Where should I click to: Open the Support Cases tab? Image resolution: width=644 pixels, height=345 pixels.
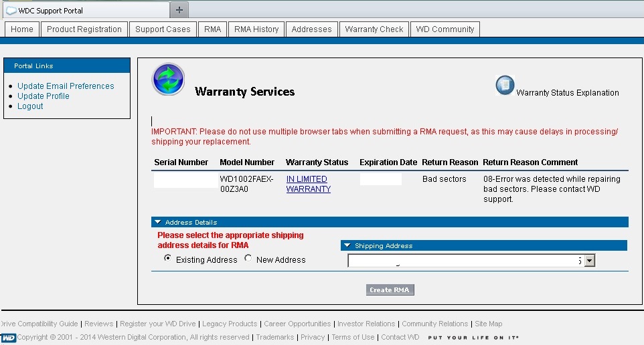(x=163, y=29)
